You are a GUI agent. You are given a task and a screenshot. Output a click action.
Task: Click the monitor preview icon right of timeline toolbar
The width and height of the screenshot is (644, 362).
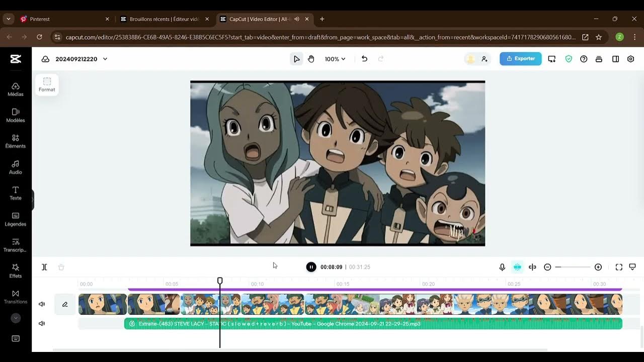point(632,267)
